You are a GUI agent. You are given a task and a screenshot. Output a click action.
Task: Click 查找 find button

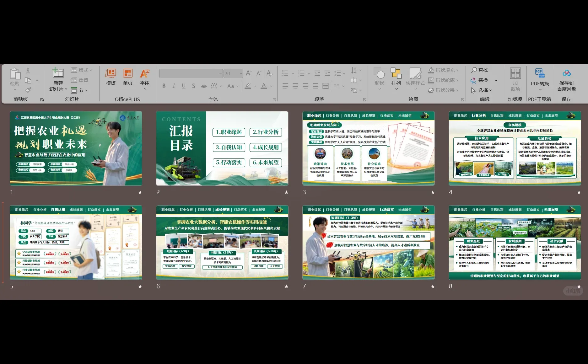point(480,70)
